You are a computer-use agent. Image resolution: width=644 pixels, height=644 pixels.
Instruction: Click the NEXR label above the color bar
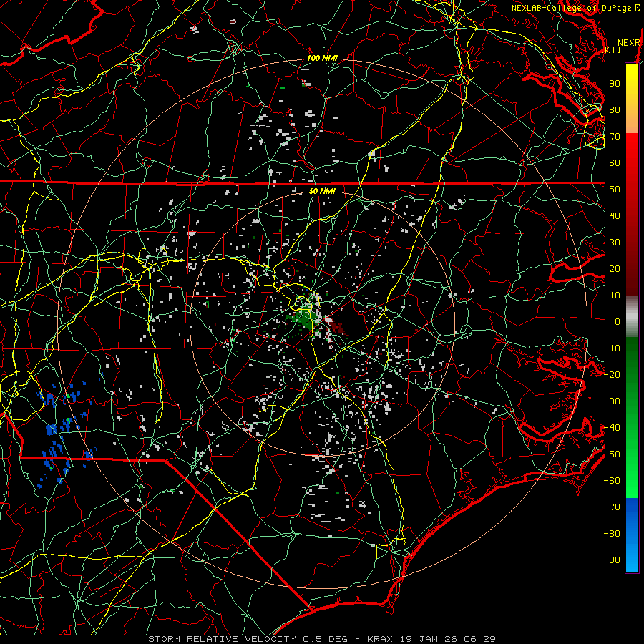click(628, 43)
